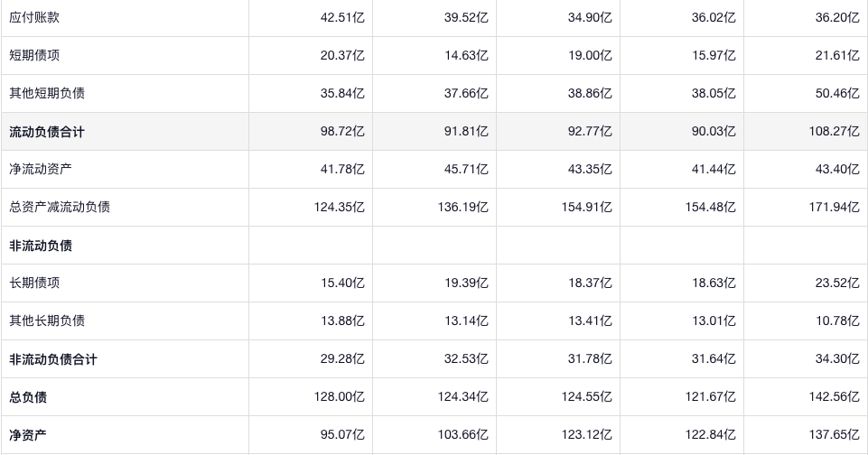Select the 短期债项 row label
This screenshot has width=868, height=455.
point(34,55)
